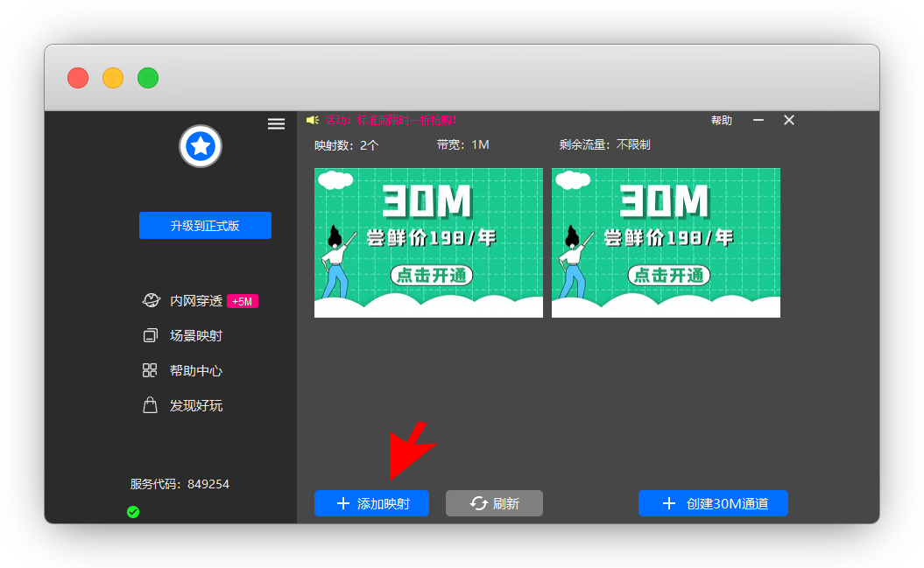Click the planet icon beside 内网穿透
This screenshot has width=924, height=568.
pos(150,301)
